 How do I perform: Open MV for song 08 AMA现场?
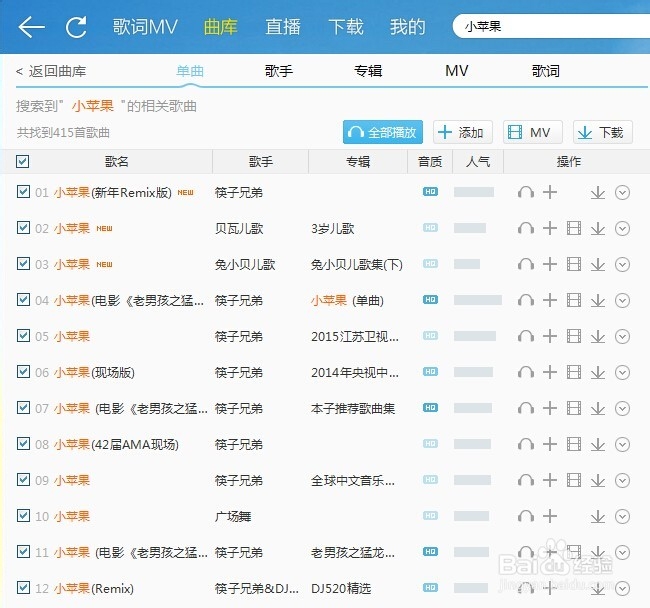tap(574, 444)
